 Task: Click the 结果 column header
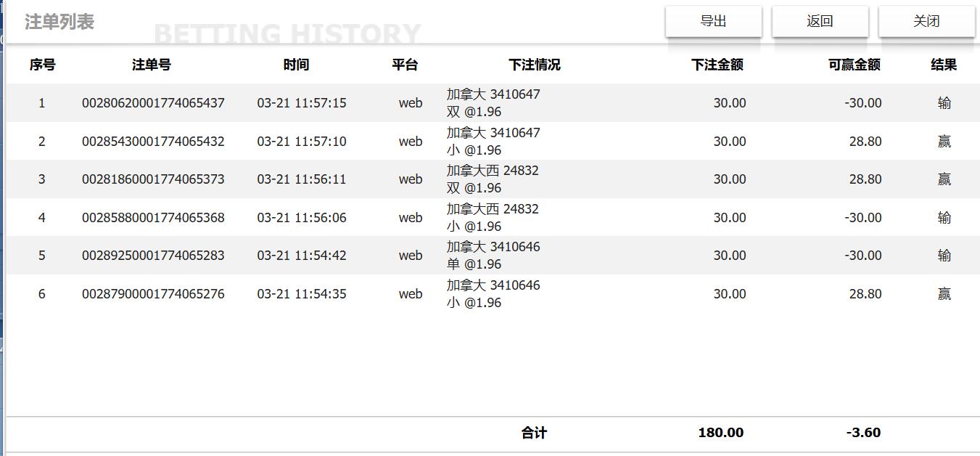940,65
